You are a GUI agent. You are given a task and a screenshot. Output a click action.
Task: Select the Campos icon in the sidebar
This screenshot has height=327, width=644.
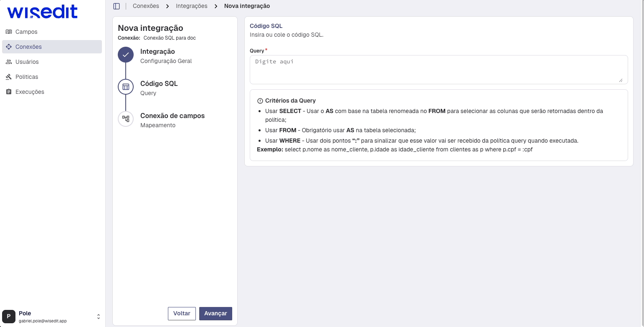[x=9, y=32]
